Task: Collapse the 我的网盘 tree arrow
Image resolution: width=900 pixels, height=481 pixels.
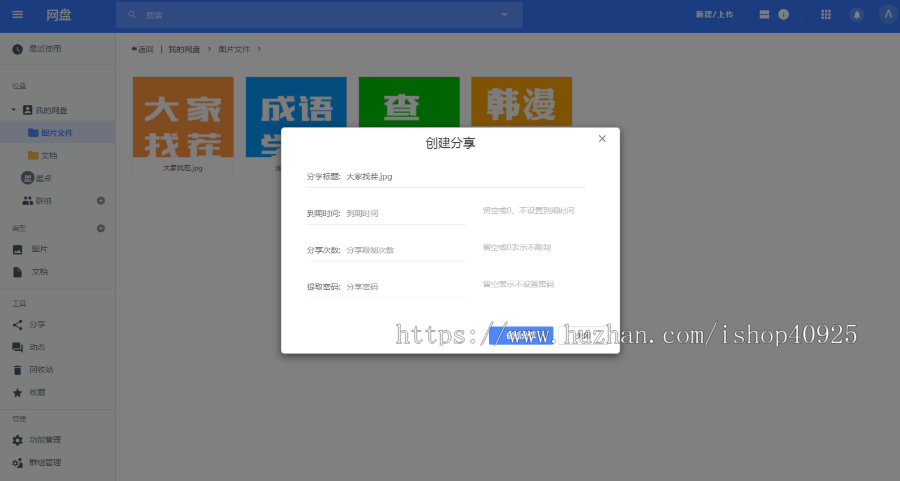Action: 13,110
